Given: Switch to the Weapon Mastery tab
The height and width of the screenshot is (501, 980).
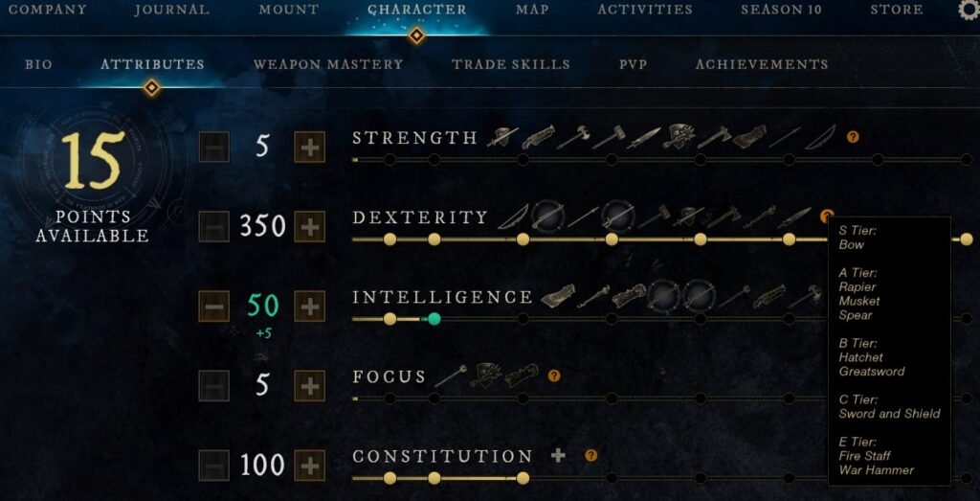Looking at the screenshot, I should tap(328, 64).
